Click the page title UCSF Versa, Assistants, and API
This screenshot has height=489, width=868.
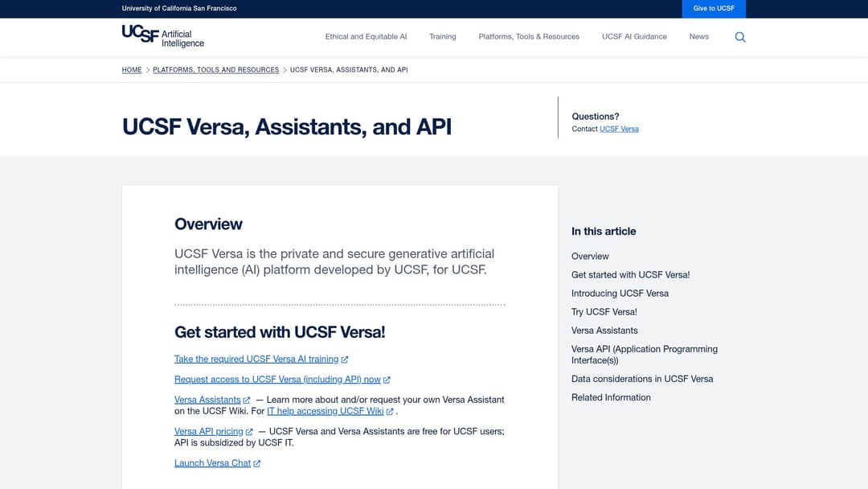click(287, 127)
